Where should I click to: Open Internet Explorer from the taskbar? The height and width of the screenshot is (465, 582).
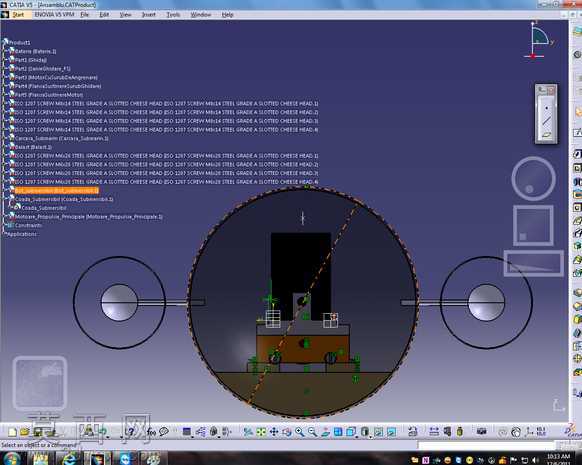coord(70,459)
